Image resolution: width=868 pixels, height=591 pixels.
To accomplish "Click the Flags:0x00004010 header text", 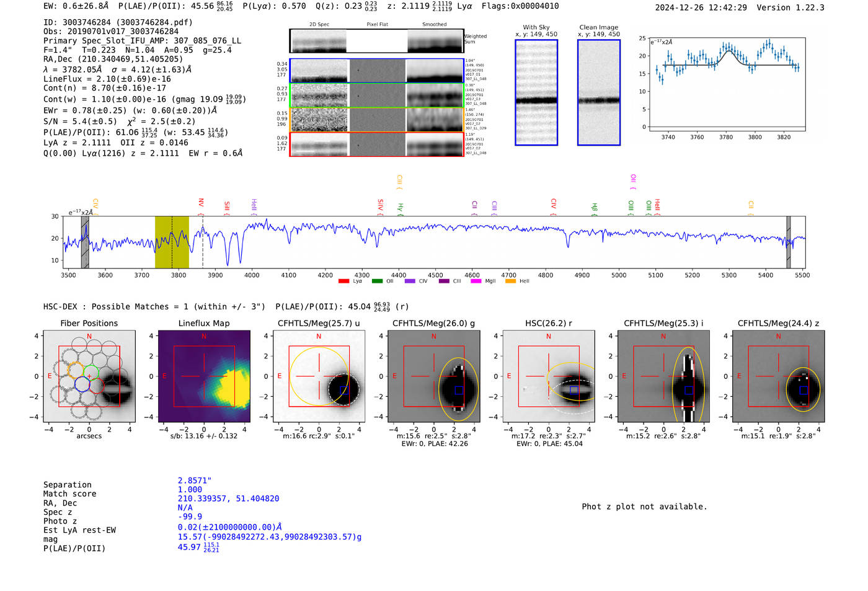I will tap(520, 6).
